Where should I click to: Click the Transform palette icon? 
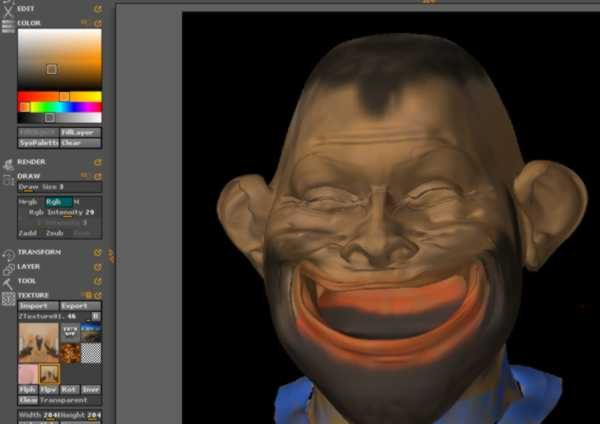[x=8, y=253]
